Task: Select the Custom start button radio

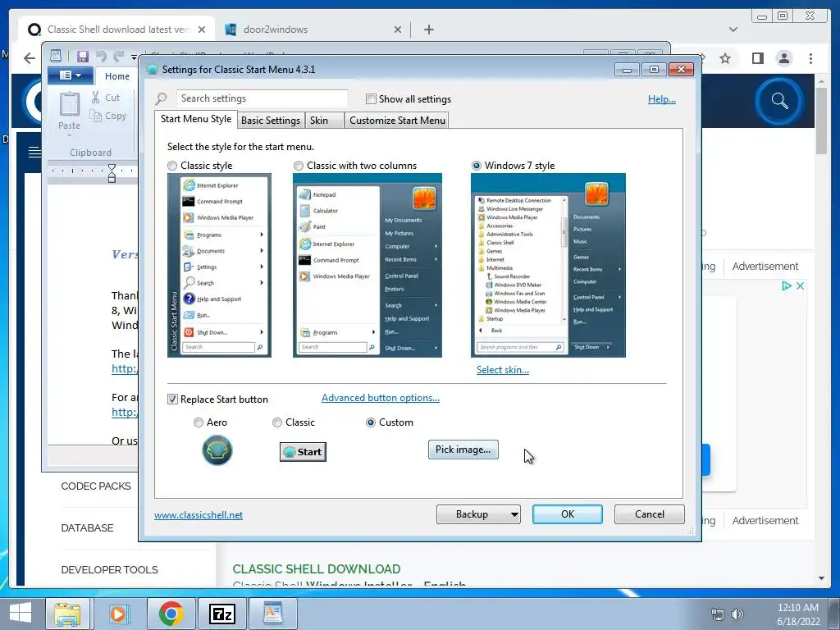Action: pos(370,422)
